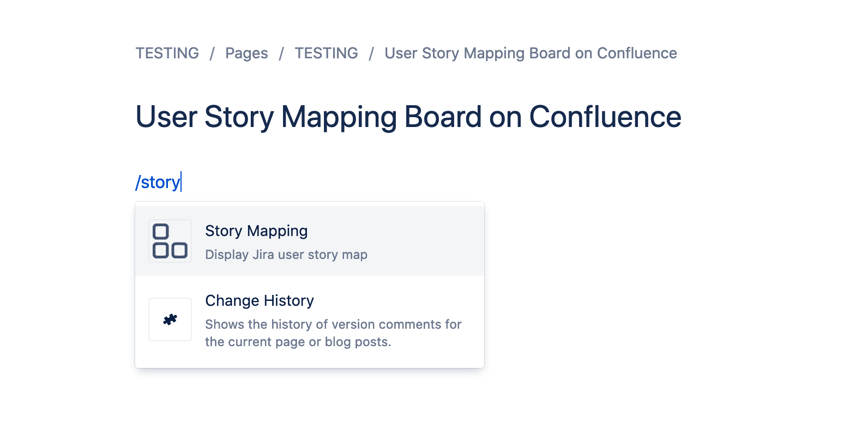Click the second TESTING breadcrumb item

(326, 53)
